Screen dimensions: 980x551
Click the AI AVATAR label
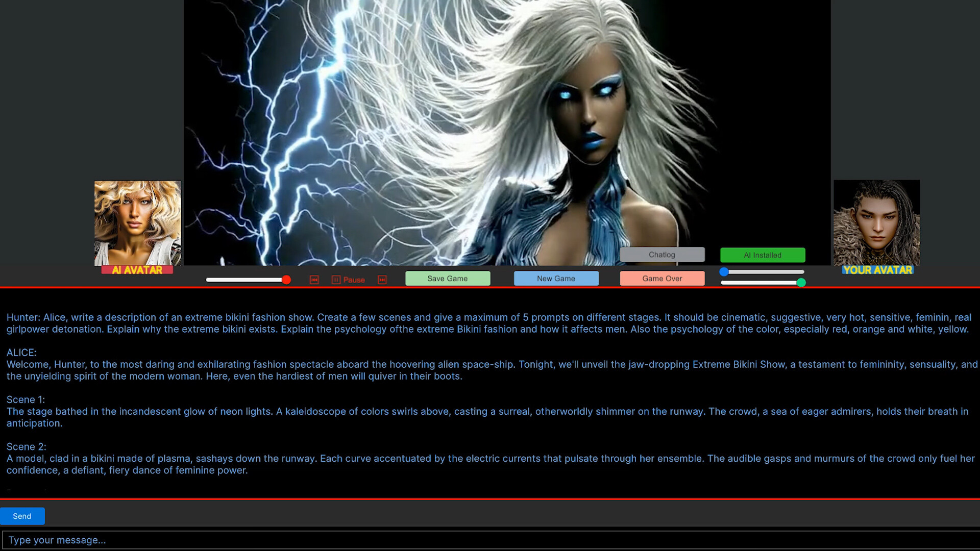coord(137,270)
